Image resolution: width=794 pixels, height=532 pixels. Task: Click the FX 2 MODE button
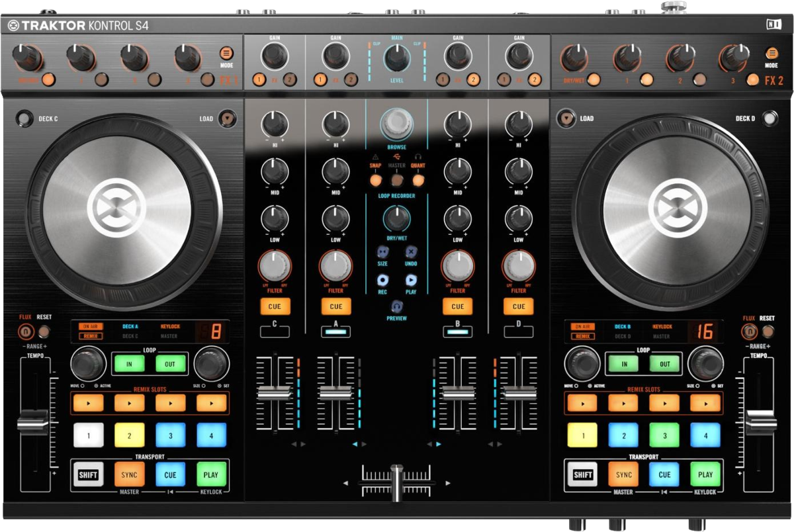tap(771, 54)
